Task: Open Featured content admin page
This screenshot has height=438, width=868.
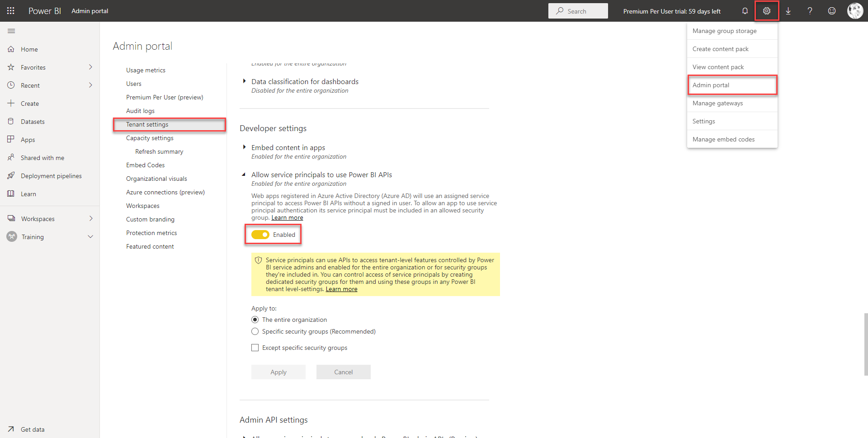Action: click(150, 246)
